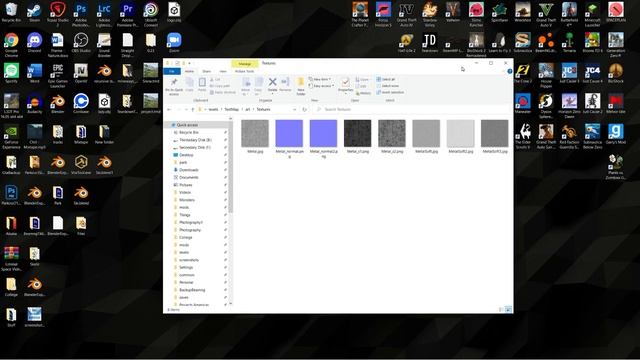Switch to details view in status bar
The image size is (640, 360).
[501, 310]
